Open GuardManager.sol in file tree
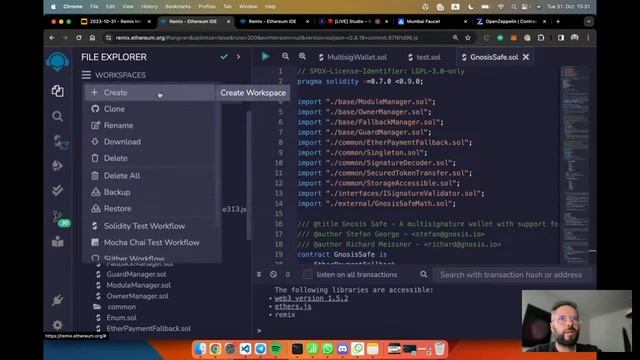This screenshot has height=360, width=640. [x=136, y=274]
